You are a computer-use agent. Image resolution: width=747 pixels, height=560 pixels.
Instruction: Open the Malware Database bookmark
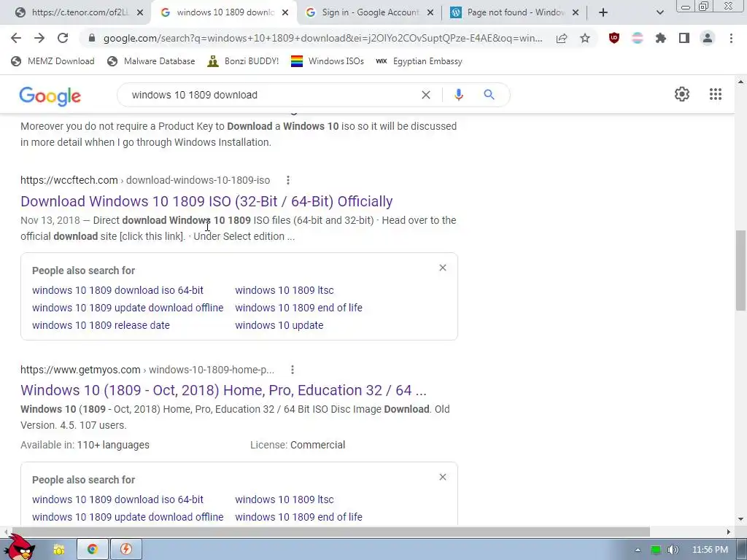tap(152, 61)
